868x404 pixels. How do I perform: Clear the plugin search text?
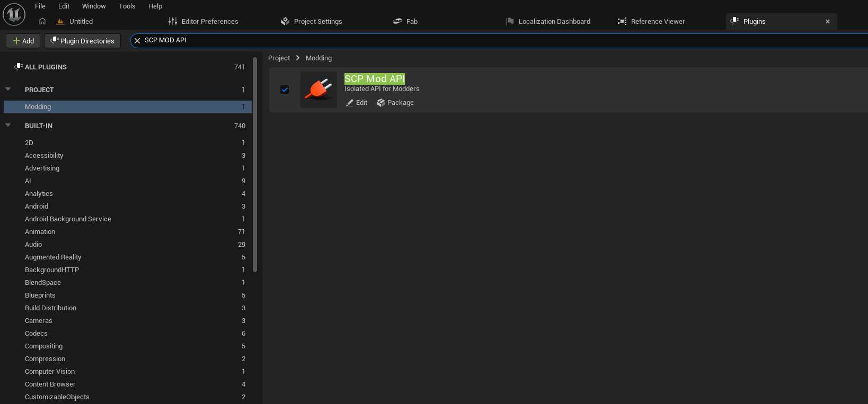[x=137, y=40]
